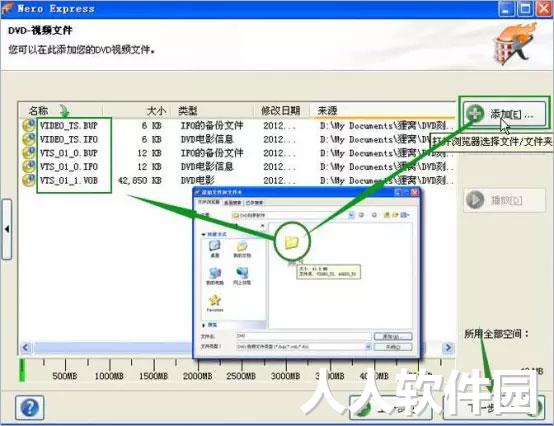
Task: Sort list by 修改日期 column header
Action: [281, 111]
